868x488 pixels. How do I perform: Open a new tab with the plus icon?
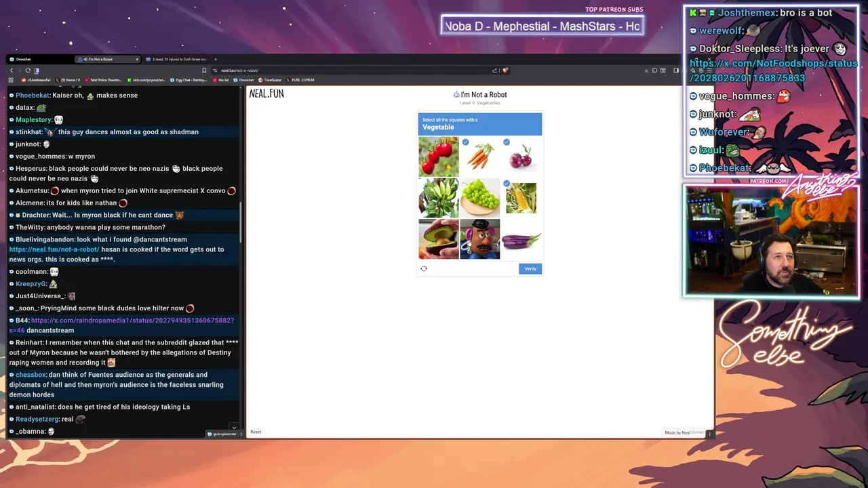point(216,59)
